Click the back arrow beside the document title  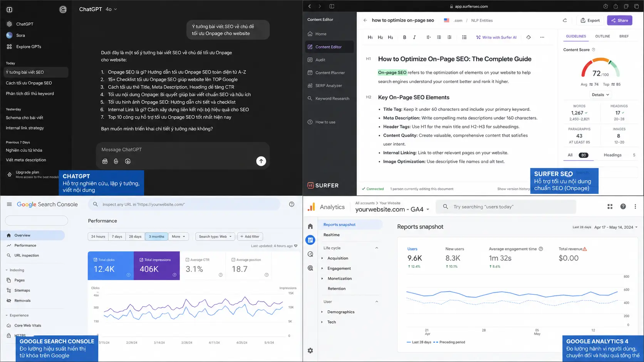[x=365, y=20]
